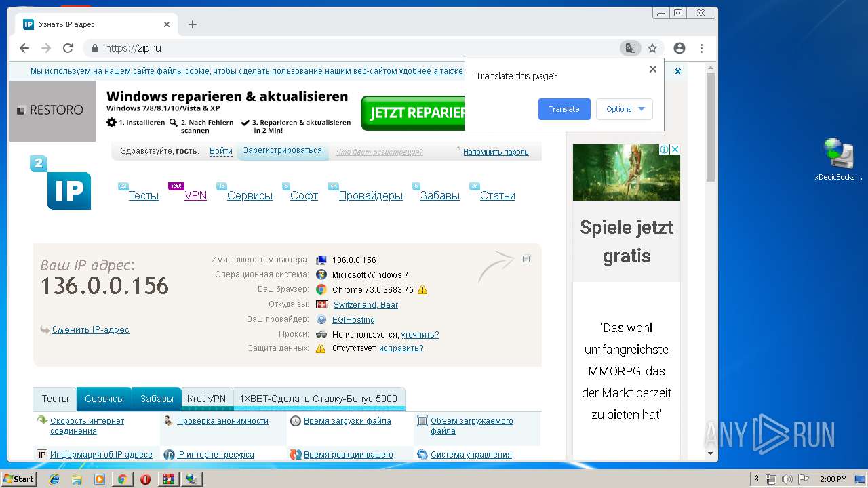Show hidden system tray icons
The image size is (868, 488).
tap(756, 479)
